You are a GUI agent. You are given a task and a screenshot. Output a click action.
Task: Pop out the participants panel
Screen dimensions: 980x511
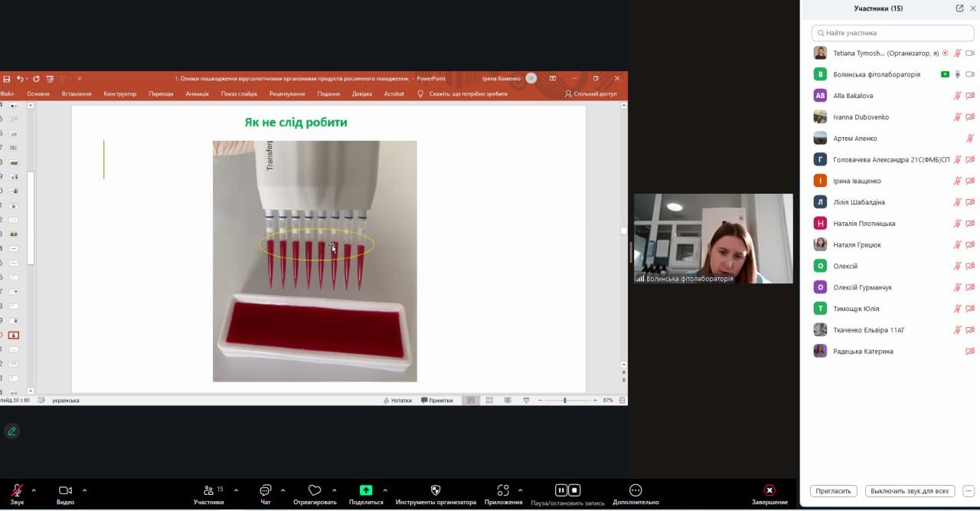pyautogui.click(x=959, y=8)
